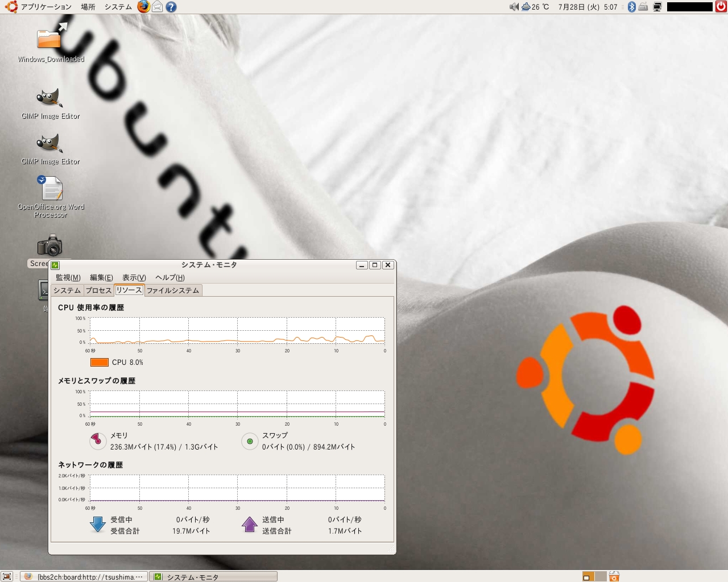
Task: Minimize the System Monitor window
Action: pyautogui.click(x=362, y=265)
